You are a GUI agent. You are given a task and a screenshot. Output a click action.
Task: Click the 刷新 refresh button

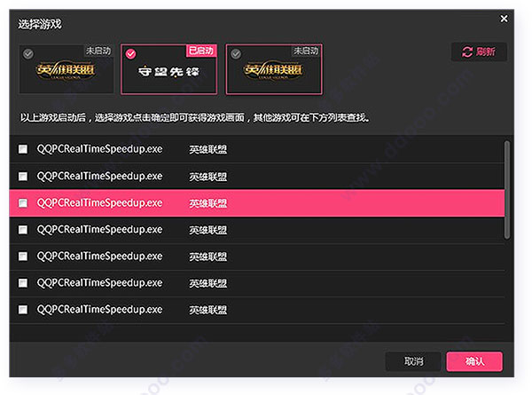[479, 52]
